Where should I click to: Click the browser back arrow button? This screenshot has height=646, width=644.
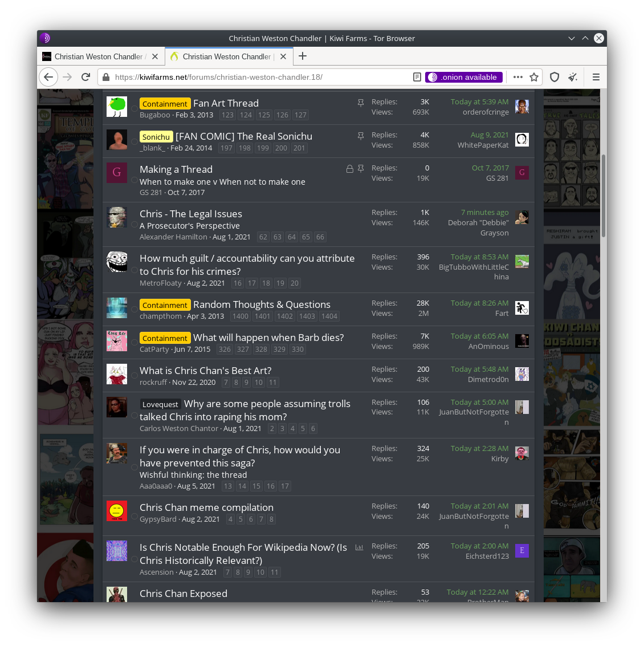48,77
